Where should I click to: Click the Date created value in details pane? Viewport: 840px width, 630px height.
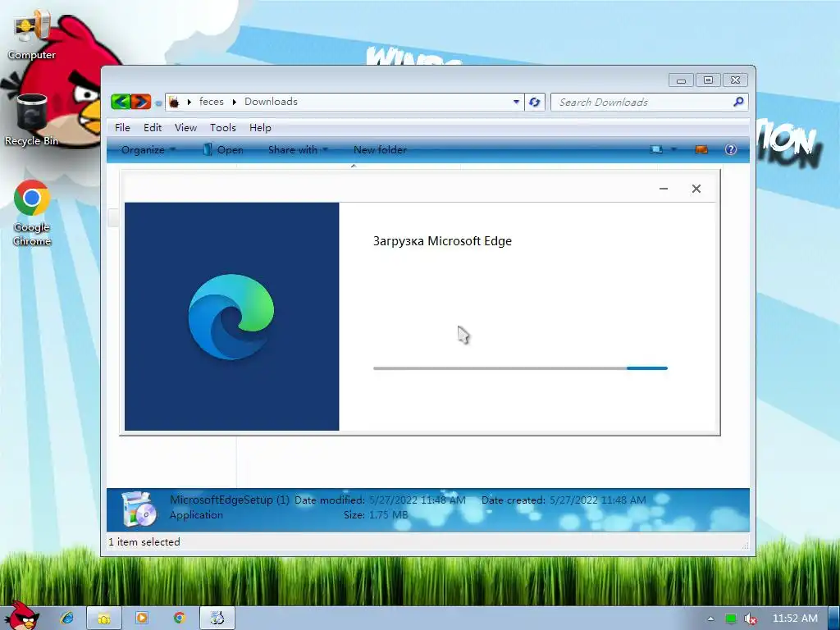(x=598, y=500)
